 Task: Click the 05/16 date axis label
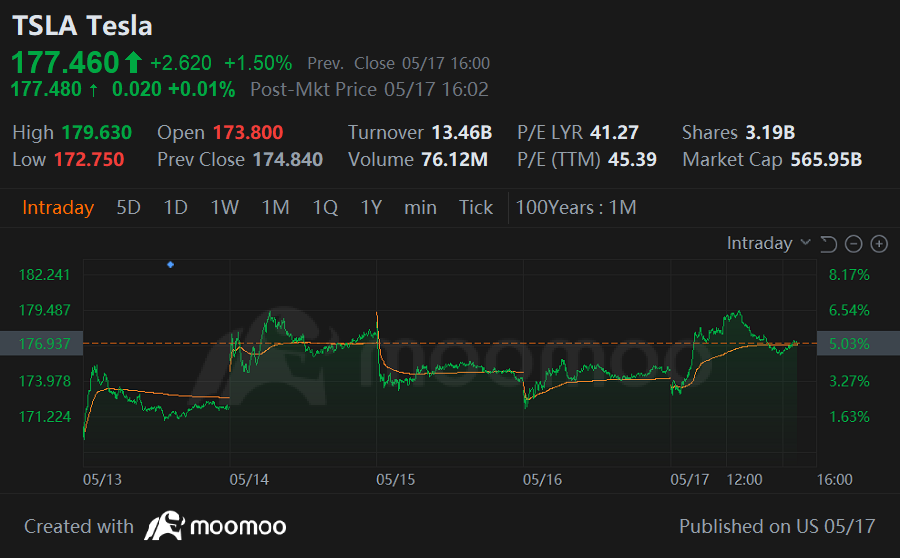tap(542, 479)
